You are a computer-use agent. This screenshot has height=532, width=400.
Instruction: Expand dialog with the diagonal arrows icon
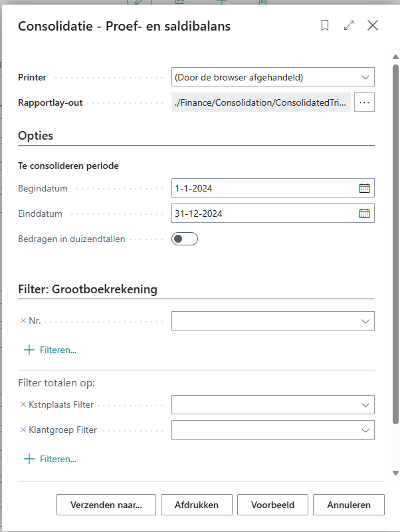pyautogui.click(x=349, y=25)
